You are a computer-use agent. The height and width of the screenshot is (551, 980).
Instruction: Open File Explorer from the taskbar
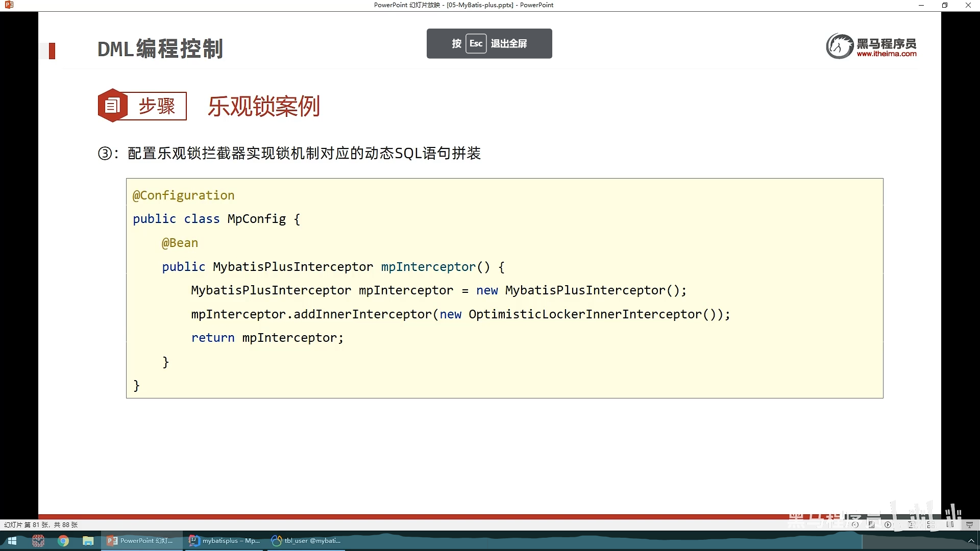(88, 541)
